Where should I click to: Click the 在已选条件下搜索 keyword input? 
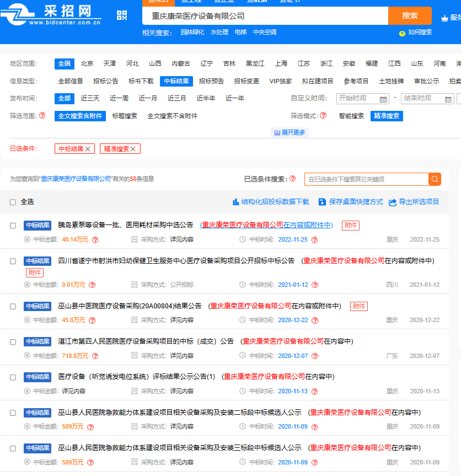pyautogui.click(x=366, y=179)
